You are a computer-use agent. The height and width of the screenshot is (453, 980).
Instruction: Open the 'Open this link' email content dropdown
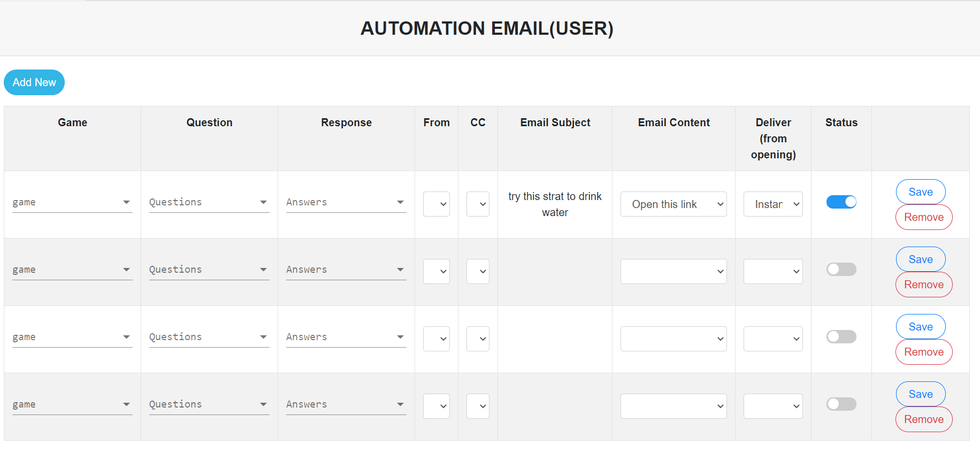(673, 204)
